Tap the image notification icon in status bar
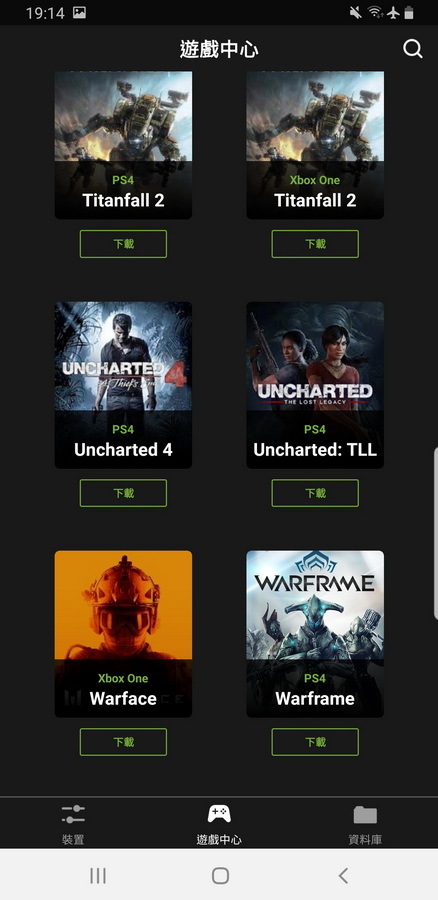This screenshot has height=900, width=438. point(79,13)
